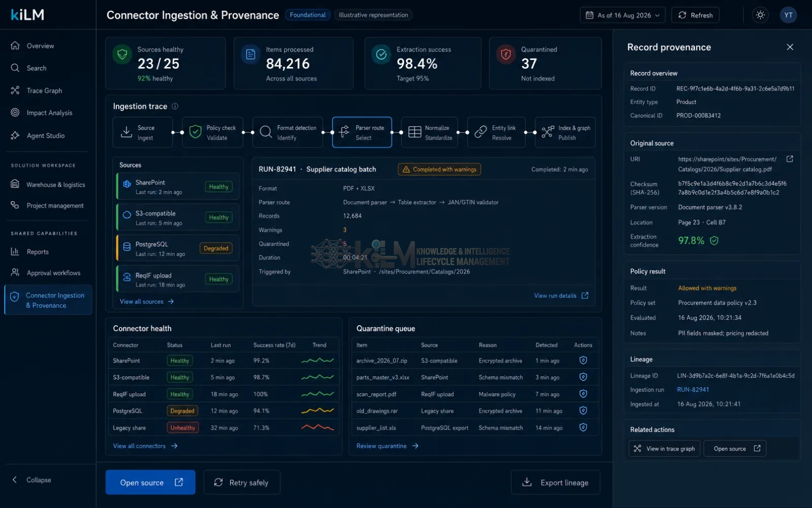812x508 pixels.
Task: Collapse the left sidebar
Action: [31, 480]
